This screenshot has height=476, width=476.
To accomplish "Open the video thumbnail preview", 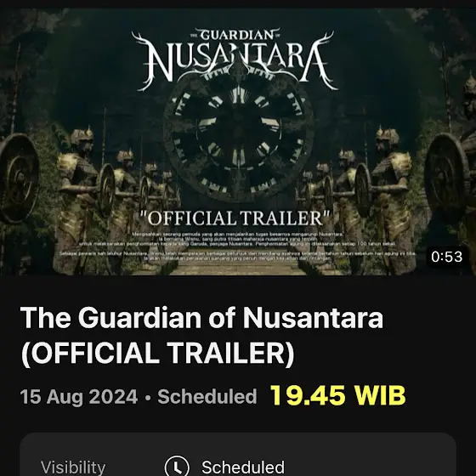I will pos(238,142).
